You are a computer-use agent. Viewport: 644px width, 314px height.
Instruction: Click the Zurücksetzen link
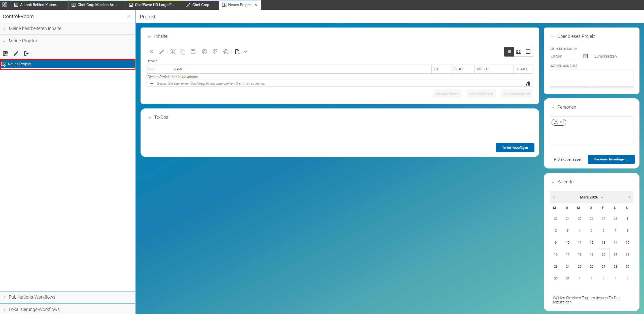click(x=605, y=56)
